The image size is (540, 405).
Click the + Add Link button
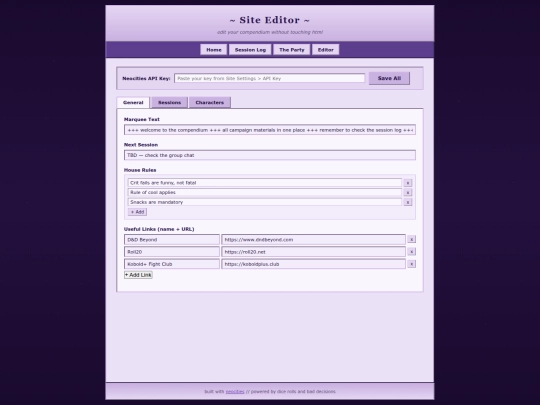point(138,275)
